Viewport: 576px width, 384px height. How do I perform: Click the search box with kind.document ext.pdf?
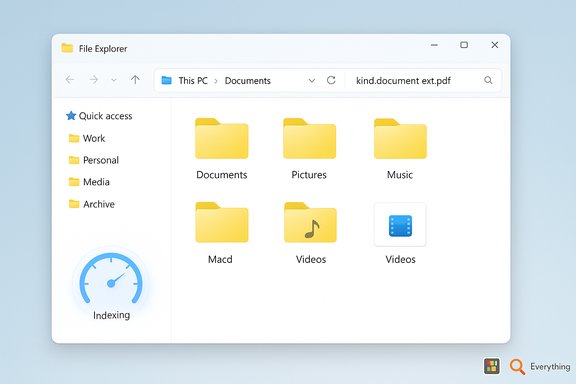point(422,80)
